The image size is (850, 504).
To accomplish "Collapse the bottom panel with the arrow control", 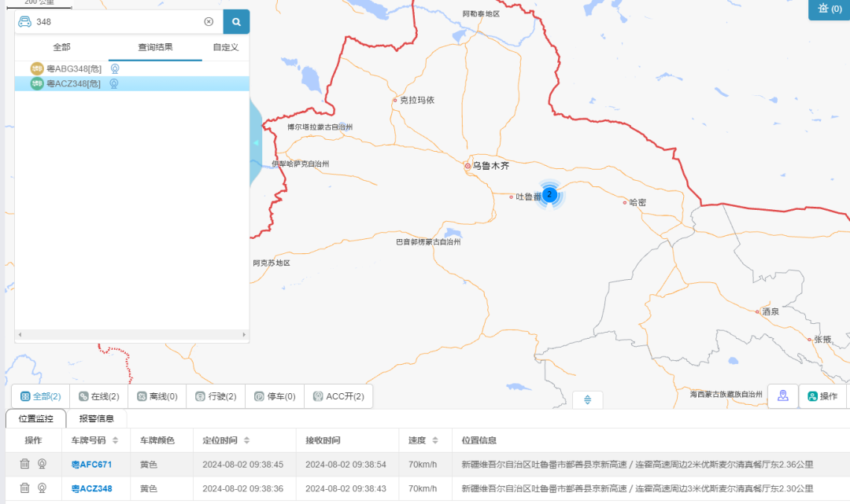I will tap(586, 399).
